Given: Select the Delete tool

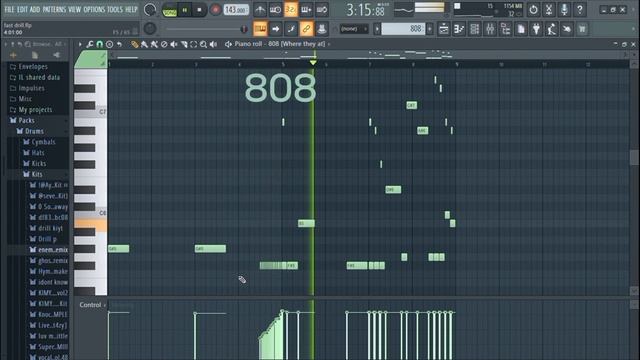Looking at the screenshot, I should coord(164,44).
